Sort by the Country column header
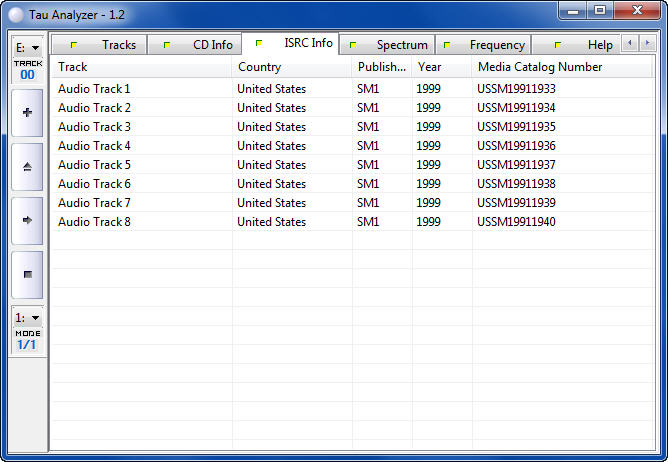 coord(291,67)
